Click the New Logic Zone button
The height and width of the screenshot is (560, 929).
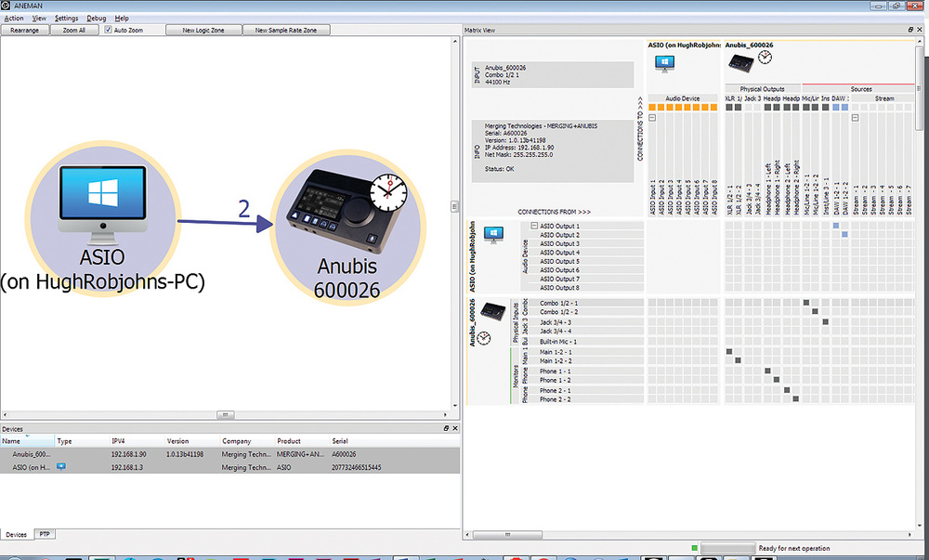click(202, 30)
